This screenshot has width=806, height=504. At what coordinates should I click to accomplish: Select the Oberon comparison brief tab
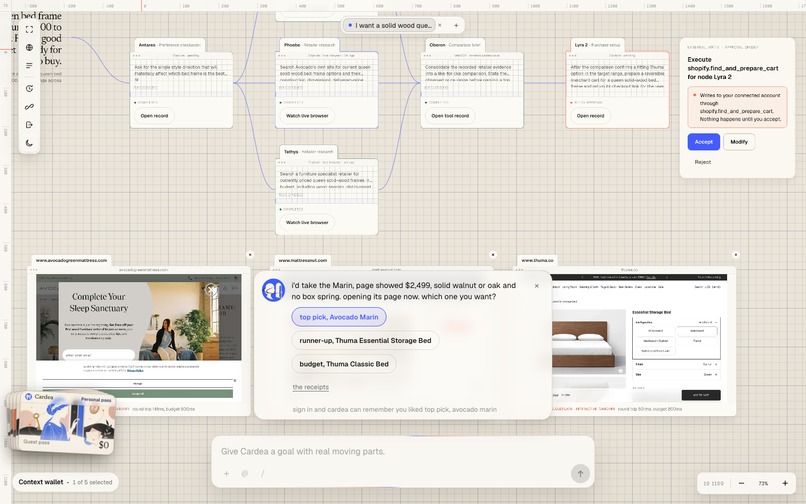(454, 45)
